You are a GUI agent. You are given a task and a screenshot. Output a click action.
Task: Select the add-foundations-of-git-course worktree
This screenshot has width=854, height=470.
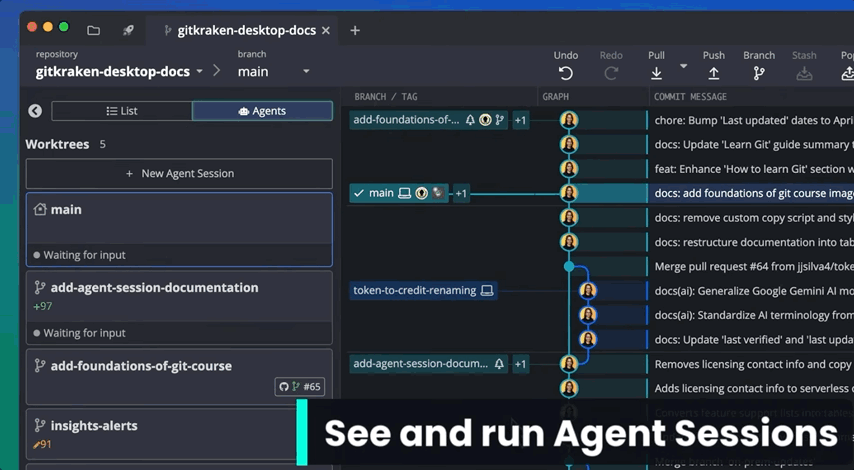[x=179, y=376]
